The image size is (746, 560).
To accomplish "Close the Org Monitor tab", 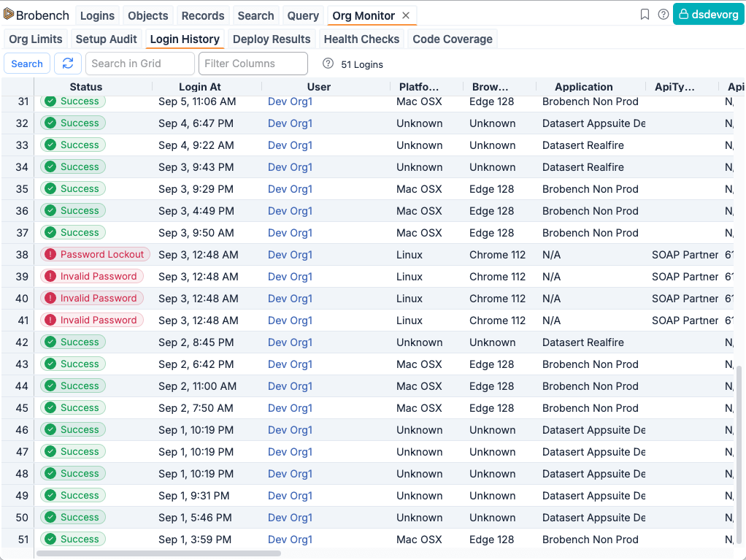I will coord(406,15).
